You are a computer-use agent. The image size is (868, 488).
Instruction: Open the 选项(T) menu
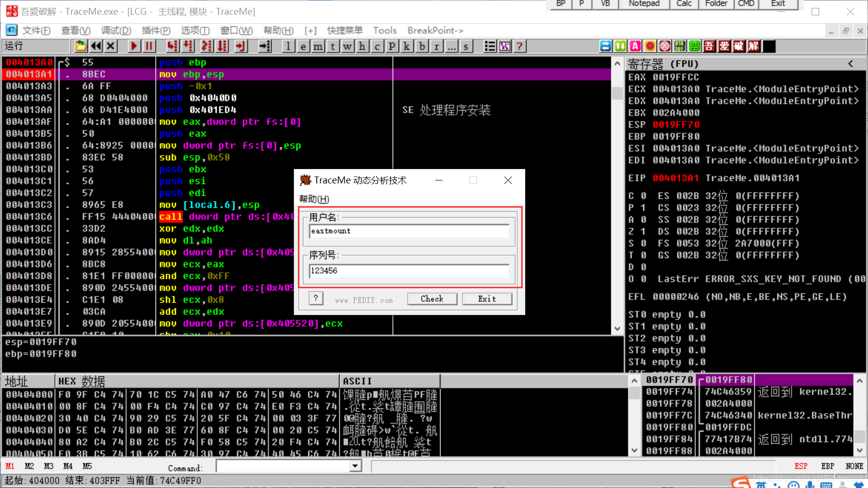(195, 31)
